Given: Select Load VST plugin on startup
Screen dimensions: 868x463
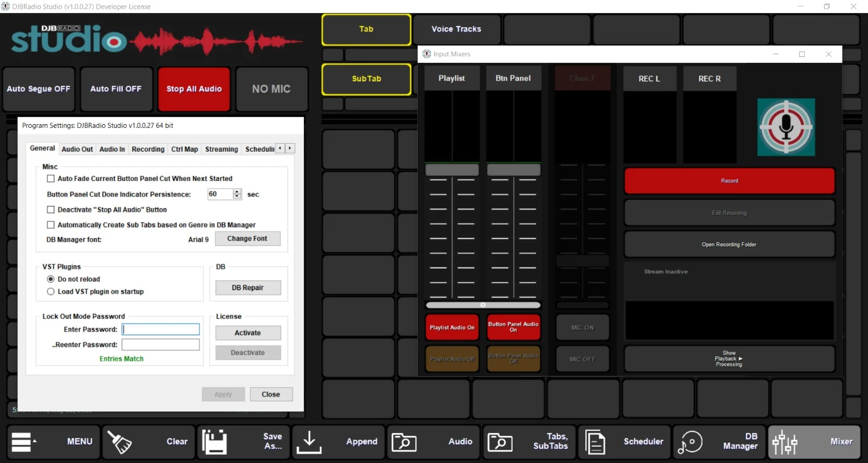Looking at the screenshot, I should point(51,292).
